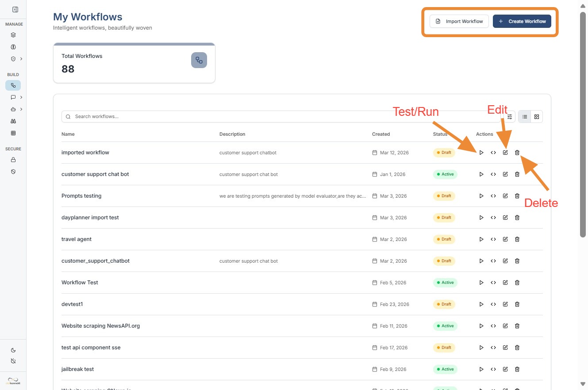Expand the chat bubble sidebar submenu
Screen dimensions: 588x390
point(21,97)
